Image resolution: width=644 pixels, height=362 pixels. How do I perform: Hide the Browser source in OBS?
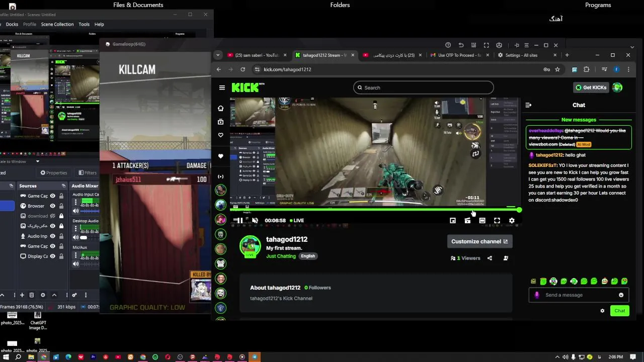point(52,206)
